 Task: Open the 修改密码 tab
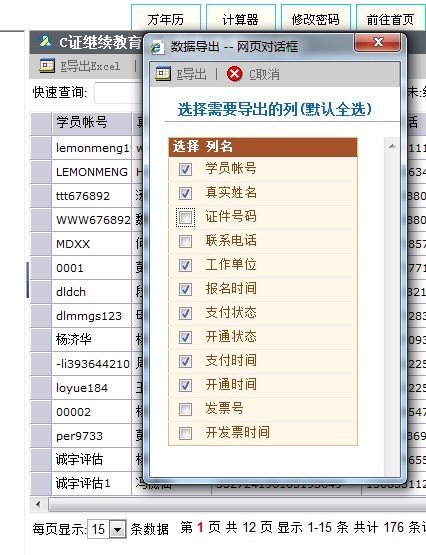(316, 19)
